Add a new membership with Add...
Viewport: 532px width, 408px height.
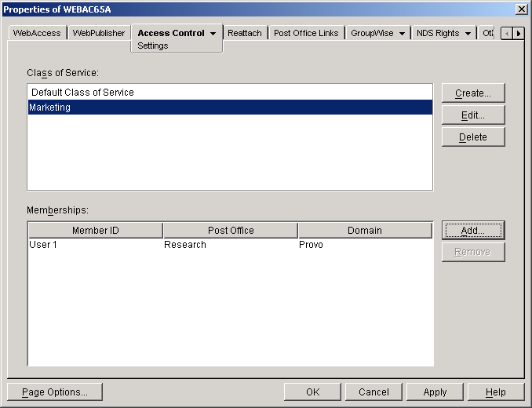pyautogui.click(x=473, y=231)
